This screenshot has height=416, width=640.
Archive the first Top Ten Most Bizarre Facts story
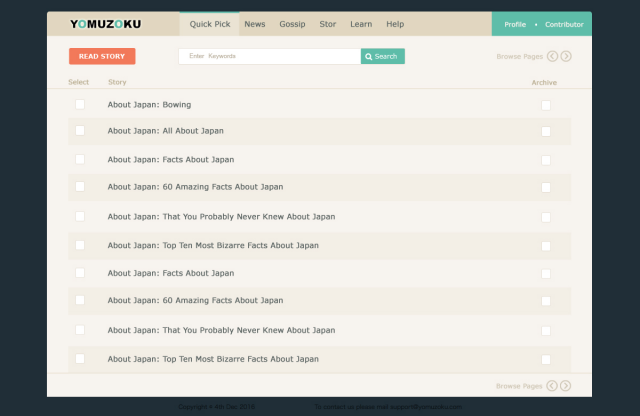546,246
